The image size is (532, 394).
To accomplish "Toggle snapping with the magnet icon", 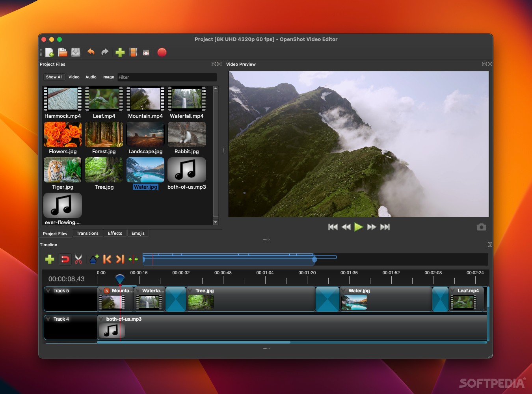I will coord(65,259).
